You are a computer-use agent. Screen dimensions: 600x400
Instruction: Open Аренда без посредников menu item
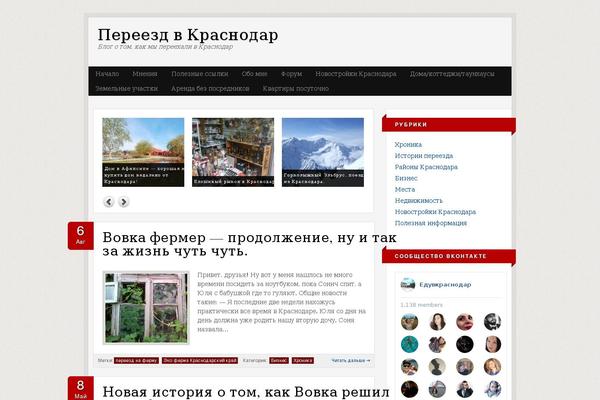point(210,88)
